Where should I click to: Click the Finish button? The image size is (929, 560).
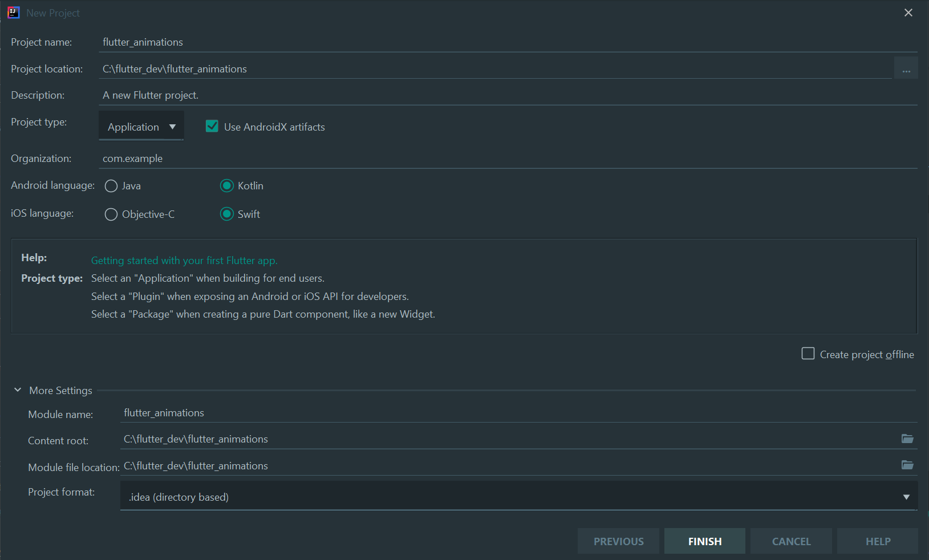705,541
